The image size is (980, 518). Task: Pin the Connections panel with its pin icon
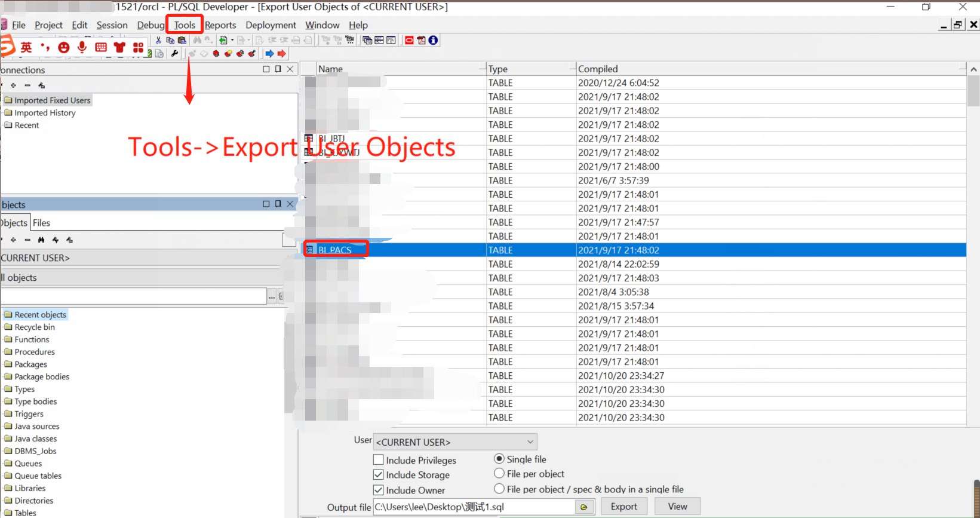(x=278, y=69)
